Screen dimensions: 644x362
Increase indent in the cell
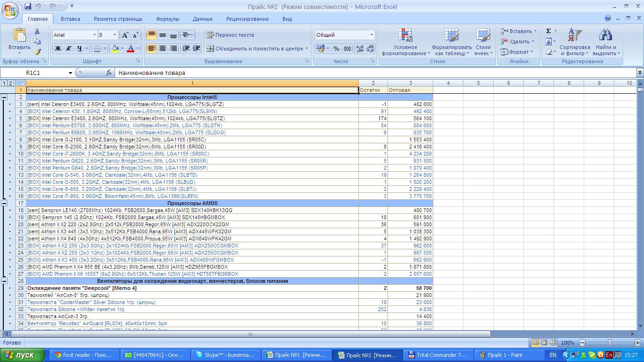pos(197,48)
